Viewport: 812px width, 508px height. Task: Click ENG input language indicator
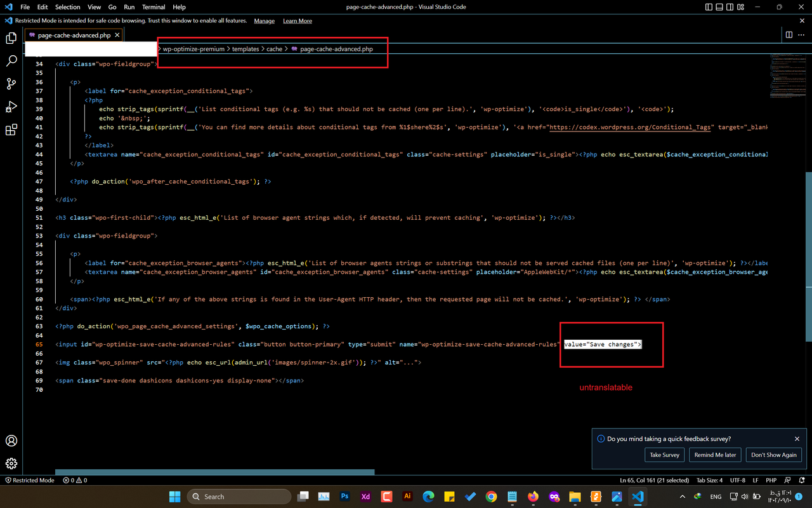pyautogui.click(x=716, y=497)
